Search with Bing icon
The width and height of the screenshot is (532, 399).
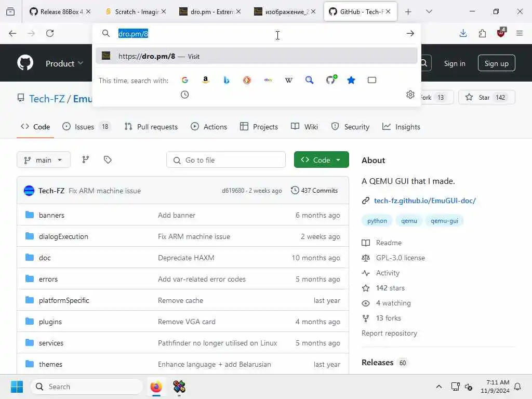227,80
